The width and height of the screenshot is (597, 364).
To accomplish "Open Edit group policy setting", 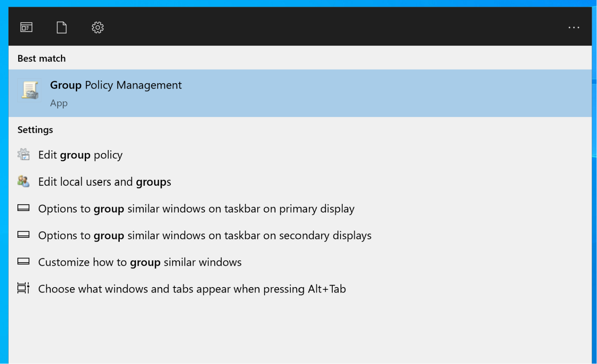I will coord(80,155).
